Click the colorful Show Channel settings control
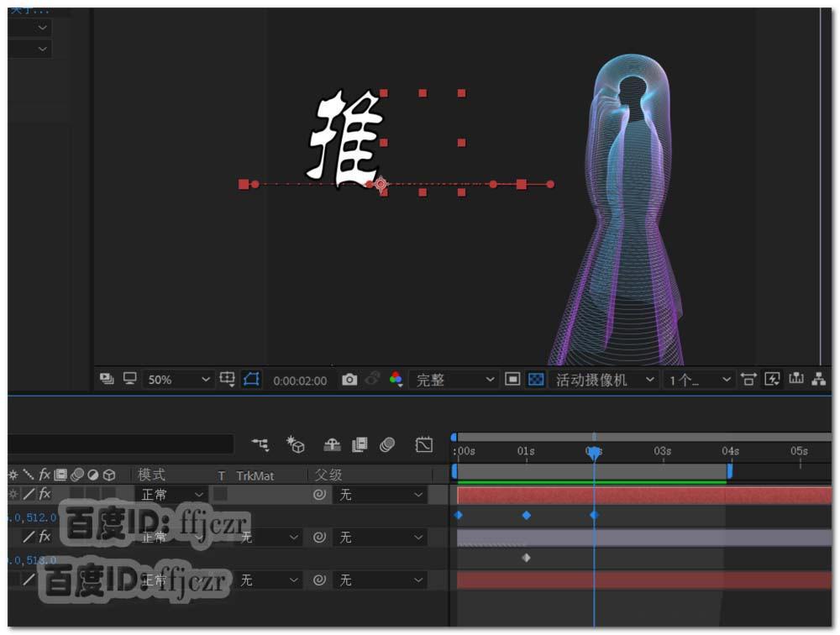840x635 pixels. [x=396, y=379]
